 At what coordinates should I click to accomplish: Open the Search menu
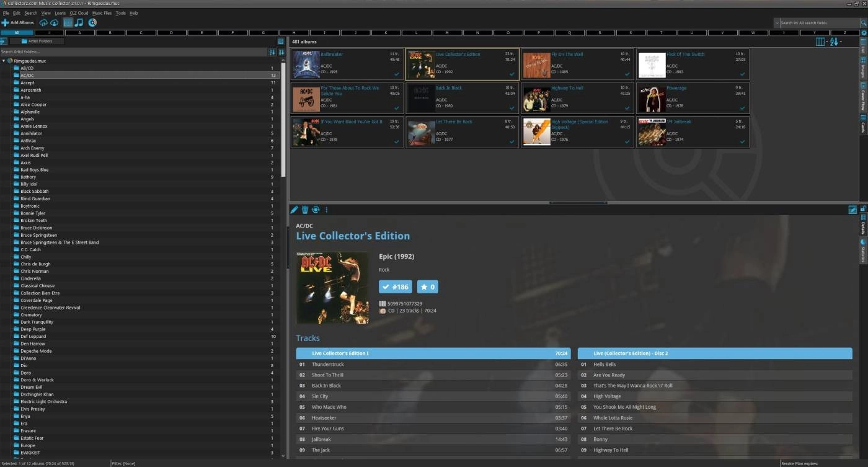click(x=30, y=12)
